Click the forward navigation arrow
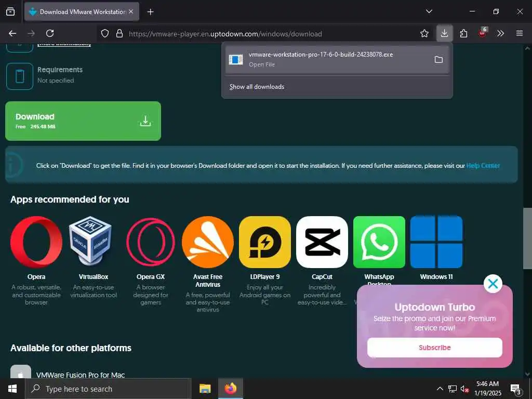This screenshot has height=399, width=532. click(31, 33)
